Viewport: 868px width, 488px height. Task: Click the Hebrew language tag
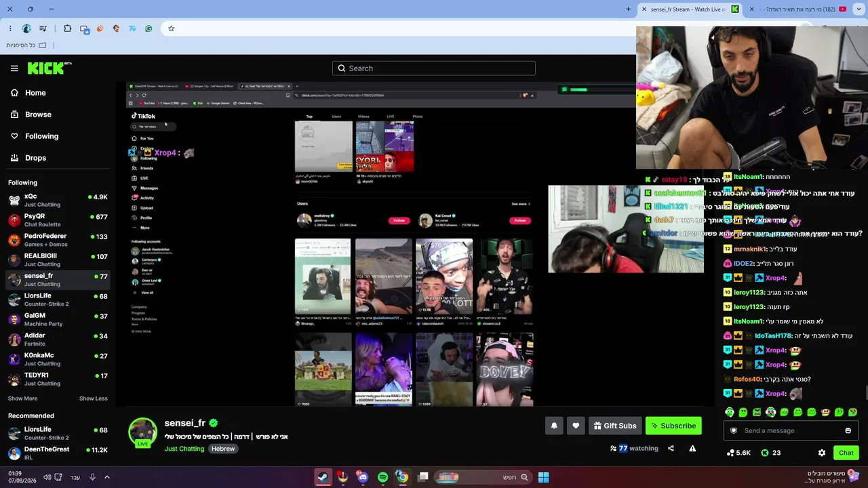(222, 449)
